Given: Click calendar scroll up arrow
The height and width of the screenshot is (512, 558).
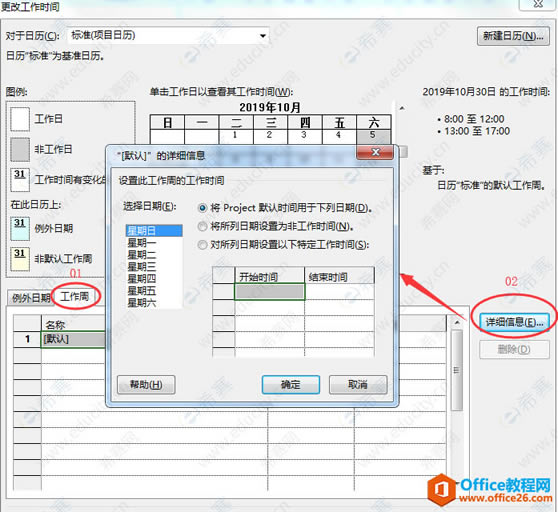Looking at the screenshot, I should 402,108.
